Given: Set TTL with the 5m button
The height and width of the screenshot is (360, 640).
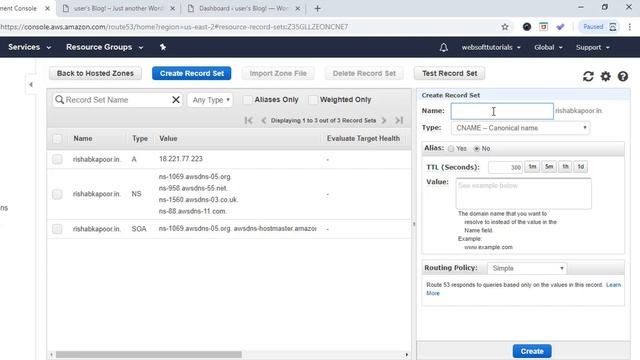Looking at the screenshot, I should (549, 167).
